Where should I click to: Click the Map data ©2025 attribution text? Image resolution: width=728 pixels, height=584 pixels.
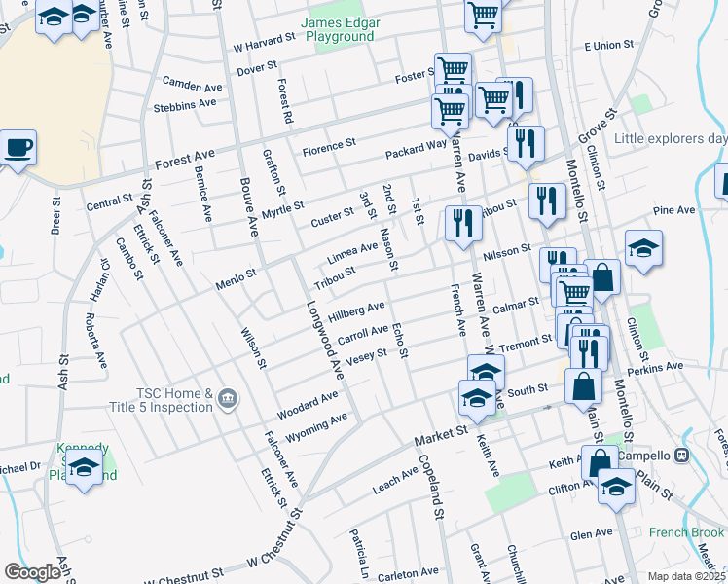coord(686,576)
